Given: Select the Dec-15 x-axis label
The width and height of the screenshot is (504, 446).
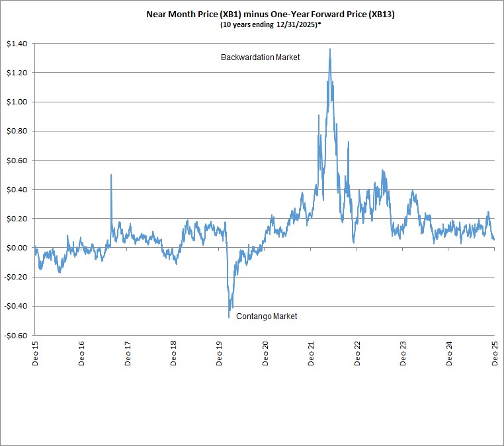Looking at the screenshot, I should click(x=35, y=353).
